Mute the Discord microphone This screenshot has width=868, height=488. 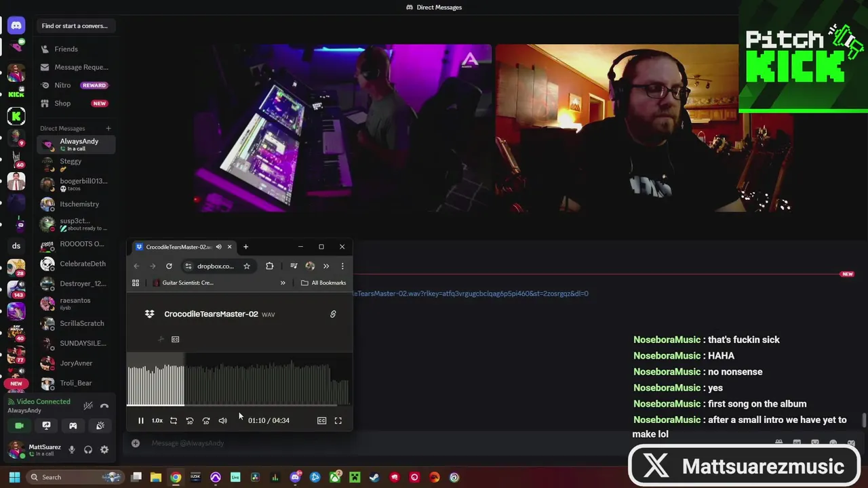point(72,449)
